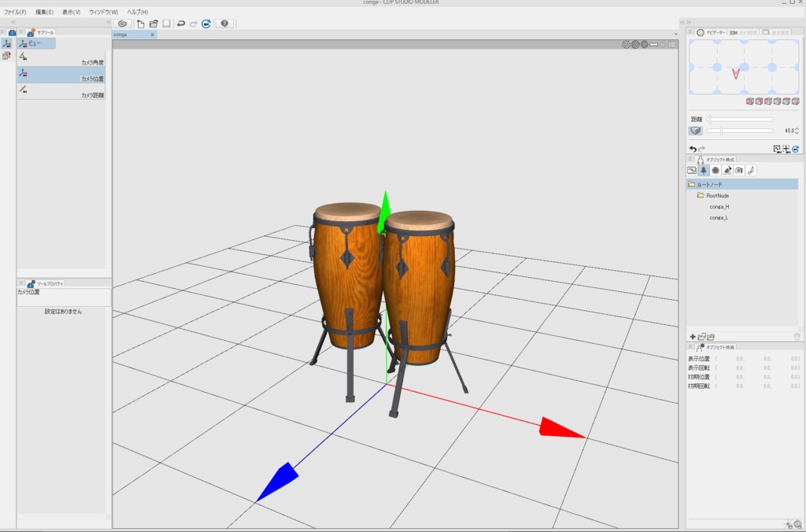This screenshot has width=806, height=532.
Task: Click the open file folder icon in toolbar
Action: click(153, 24)
